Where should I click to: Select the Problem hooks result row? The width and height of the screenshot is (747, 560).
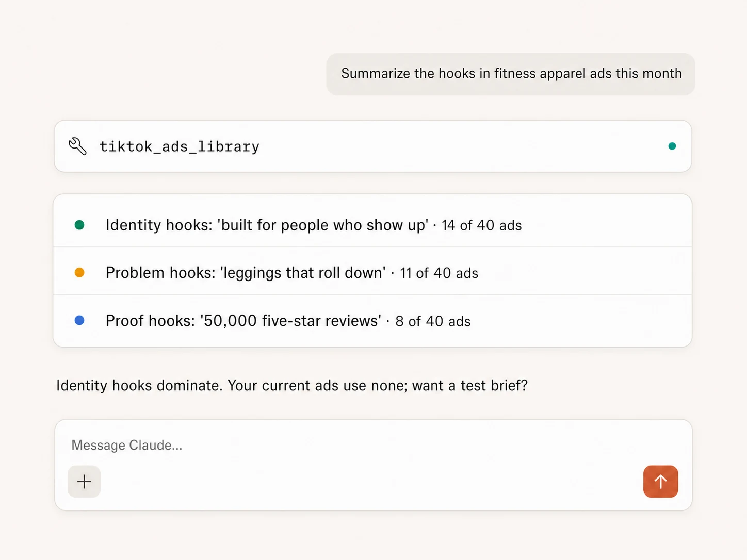point(372,271)
